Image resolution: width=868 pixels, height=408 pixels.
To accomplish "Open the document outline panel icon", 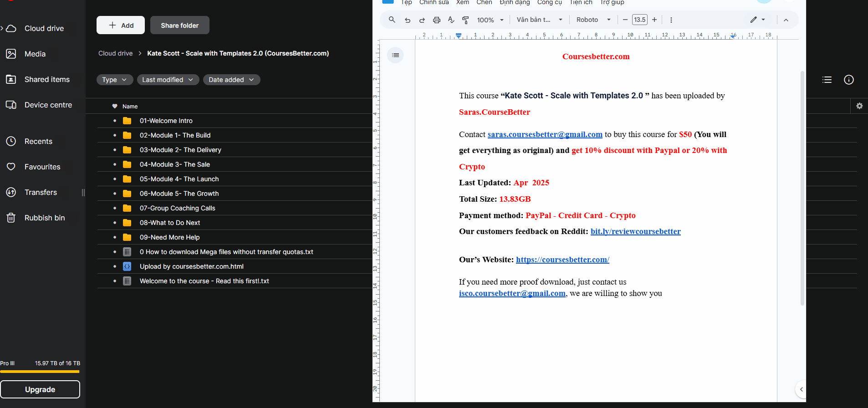I will [x=395, y=55].
